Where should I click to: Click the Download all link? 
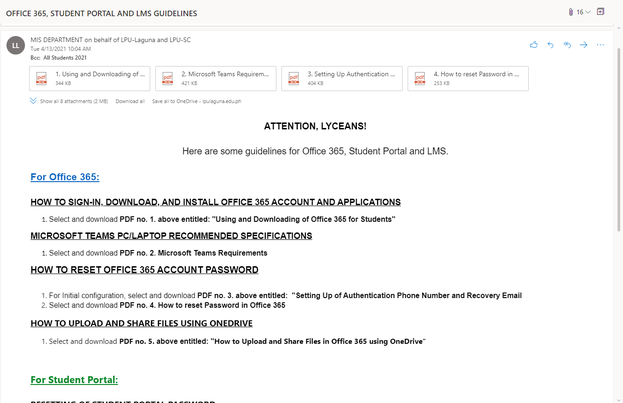(x=130, y=101)
